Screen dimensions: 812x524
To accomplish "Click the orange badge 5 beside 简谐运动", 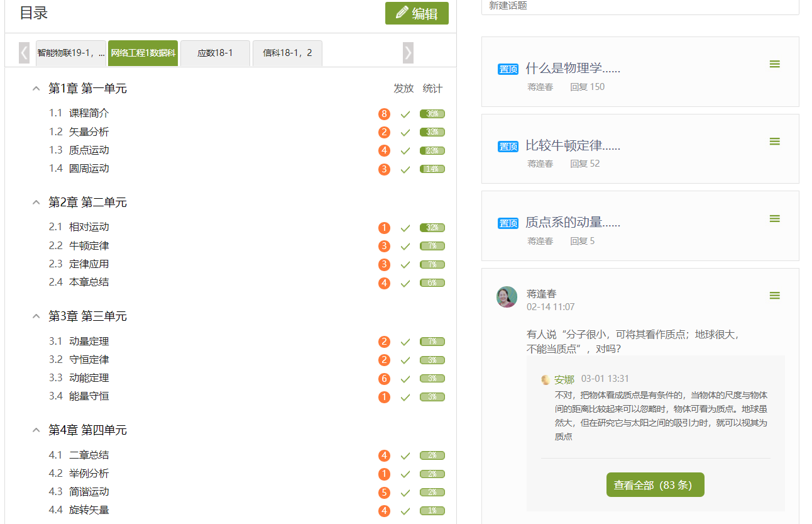I will point(384,493).
